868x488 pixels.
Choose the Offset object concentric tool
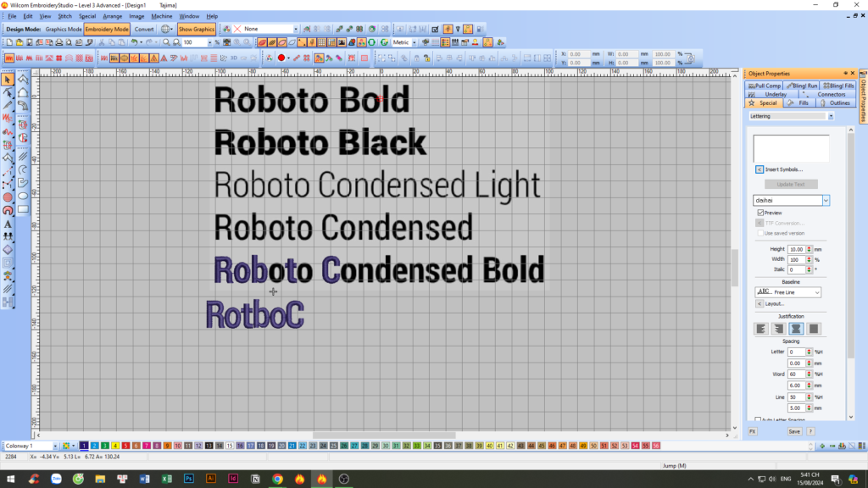(x=8, y=263)
